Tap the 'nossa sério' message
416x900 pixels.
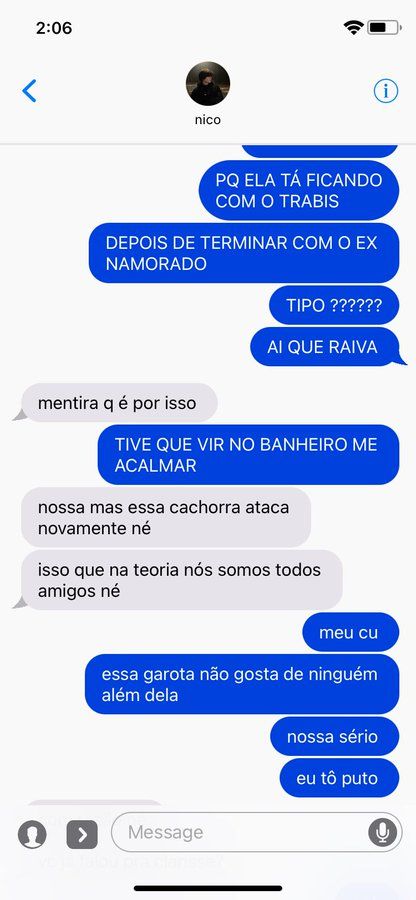pyautogui.click(x=335, y=736)
